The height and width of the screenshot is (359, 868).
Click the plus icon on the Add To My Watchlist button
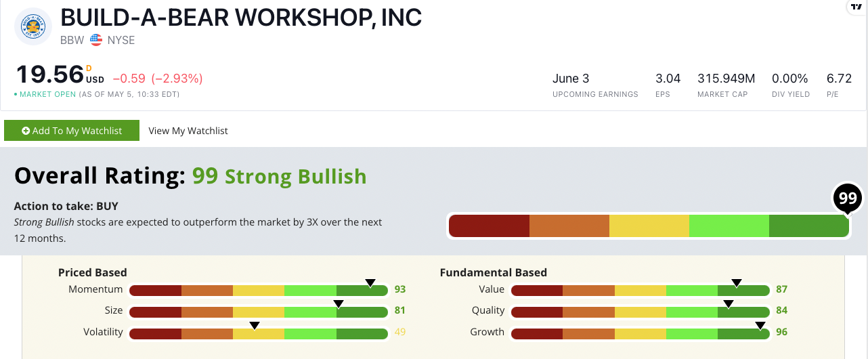pyautogui.click(x=26, y=131)
